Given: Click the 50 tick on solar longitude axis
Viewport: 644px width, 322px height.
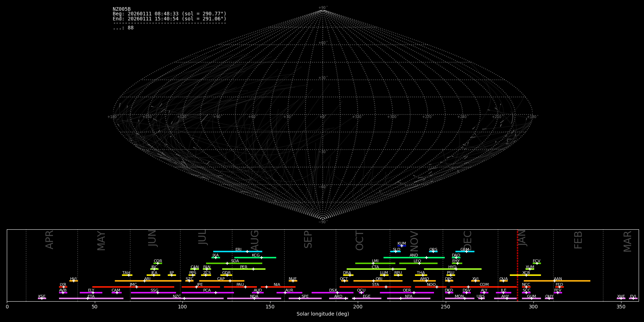Looking at the screenshot, I should 95,307.
